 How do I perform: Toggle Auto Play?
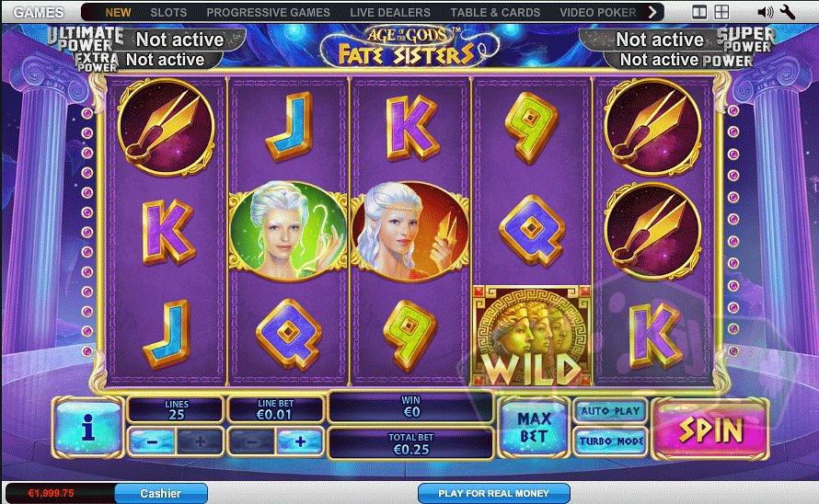[x=611, y=411]
